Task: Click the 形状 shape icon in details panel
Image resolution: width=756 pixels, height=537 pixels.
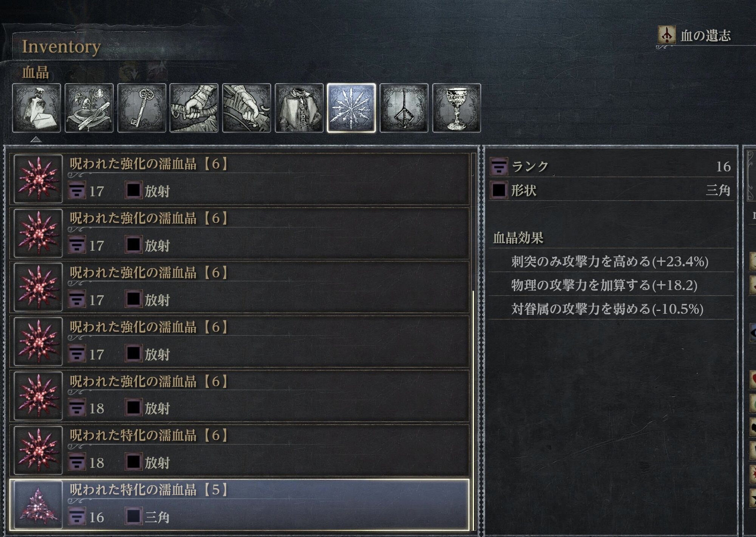Action: coord(499,190)
